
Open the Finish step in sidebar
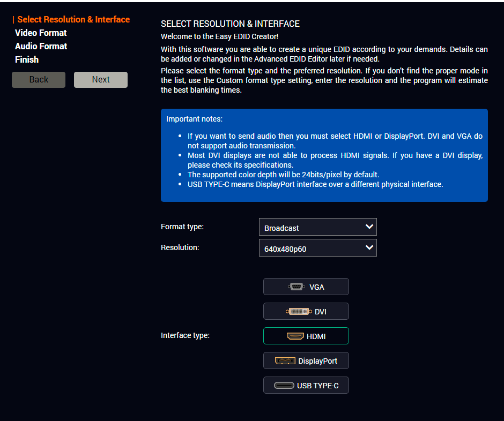tap(27, 59)
